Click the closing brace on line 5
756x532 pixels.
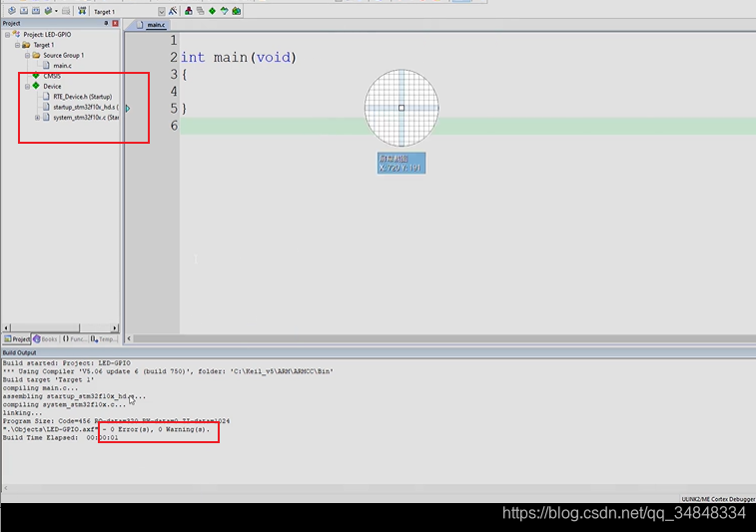coord(184,109)
